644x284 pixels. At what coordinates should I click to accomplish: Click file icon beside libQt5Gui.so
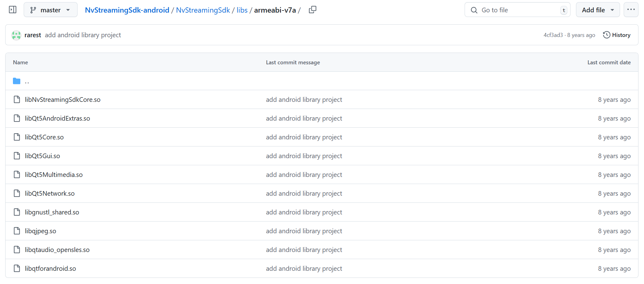pos(17,156)
